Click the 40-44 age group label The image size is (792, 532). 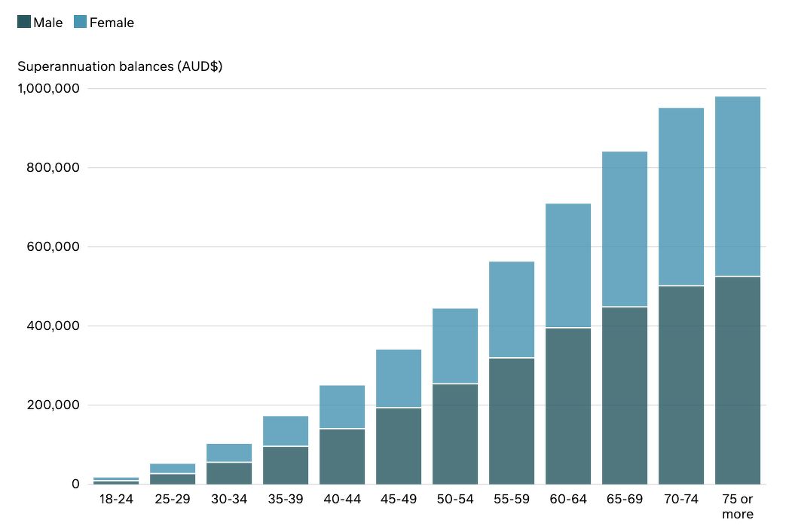(x=342, y=499)
